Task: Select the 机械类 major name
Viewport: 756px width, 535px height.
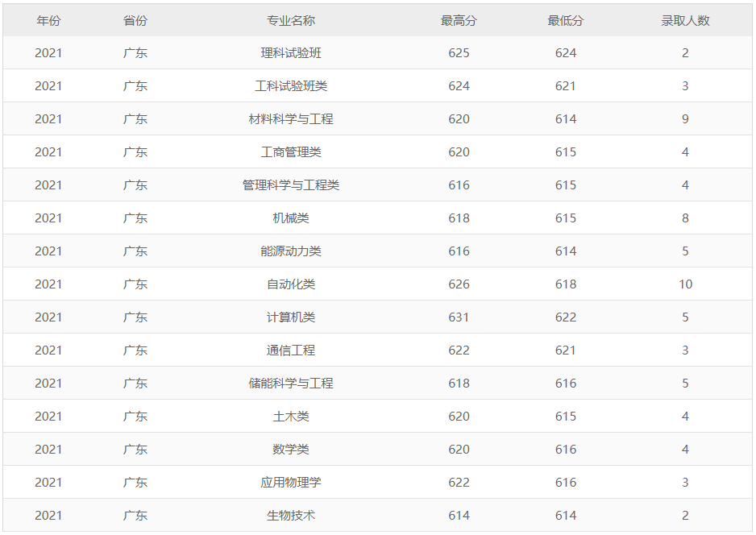Action: [x=291, y=218]
